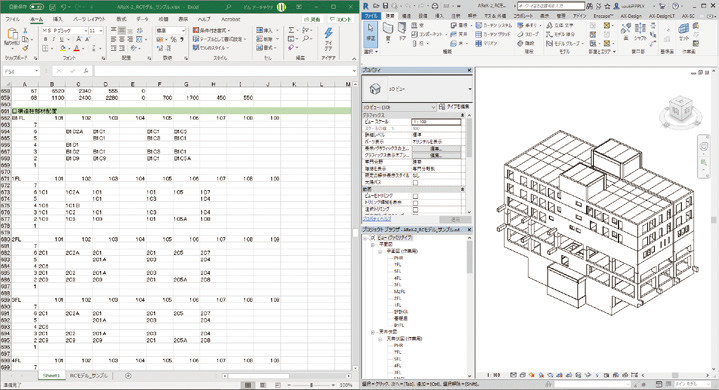Open the Excel font name dropdown
This screenshot has width=719, height=390.
85,31
